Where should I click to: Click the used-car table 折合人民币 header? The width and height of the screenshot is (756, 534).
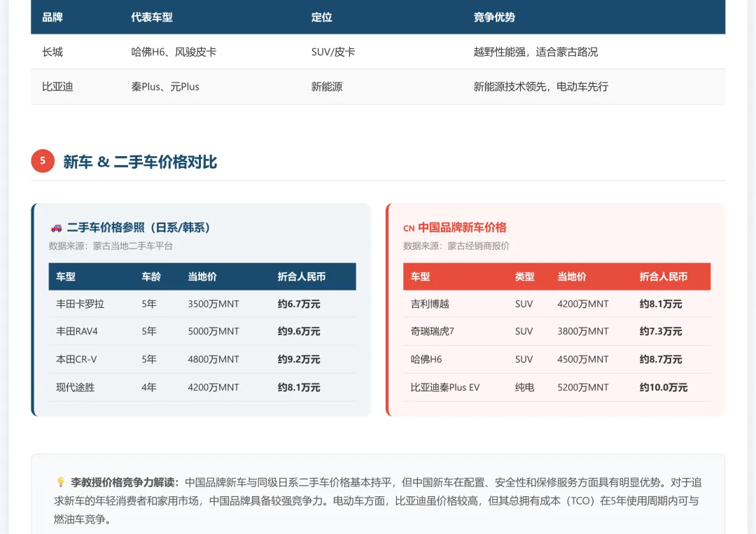click(x=301, y=276)
